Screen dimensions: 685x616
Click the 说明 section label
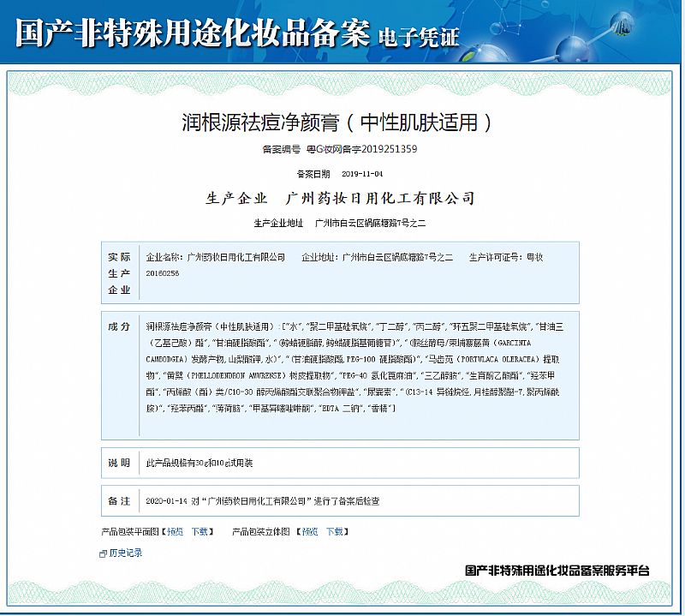click(119, 463)
